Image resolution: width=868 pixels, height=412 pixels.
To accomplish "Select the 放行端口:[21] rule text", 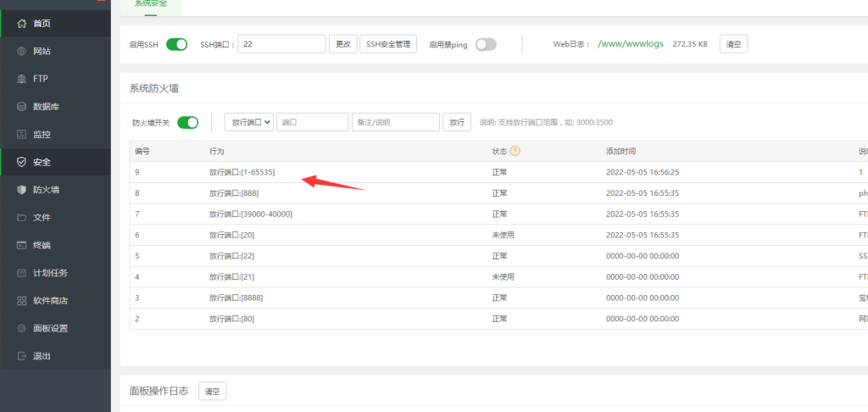I will [x=232, y=276].
